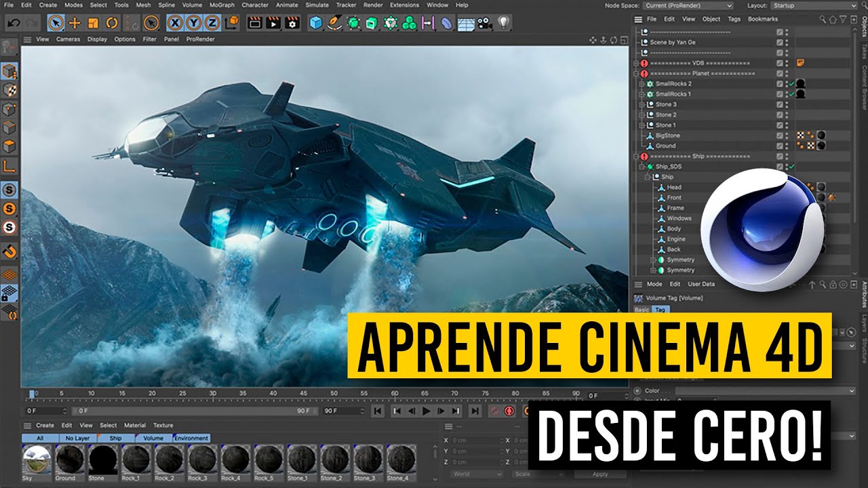Activate the Rotate tool

click(112, 22)
